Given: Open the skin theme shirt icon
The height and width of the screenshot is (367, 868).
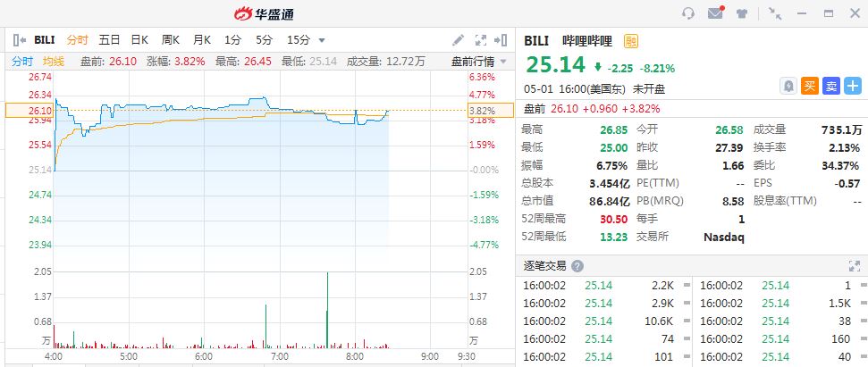Looking at the screenshot, I should 742,13.
